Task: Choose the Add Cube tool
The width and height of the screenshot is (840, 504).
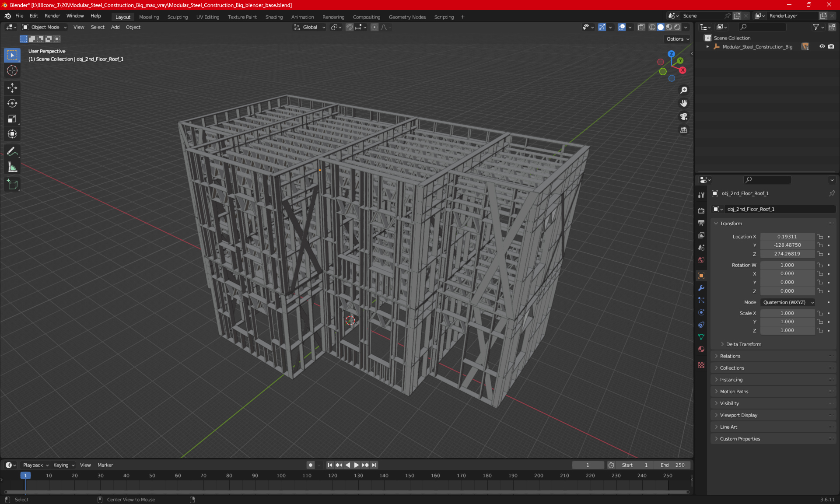Action: pos(12,185)
